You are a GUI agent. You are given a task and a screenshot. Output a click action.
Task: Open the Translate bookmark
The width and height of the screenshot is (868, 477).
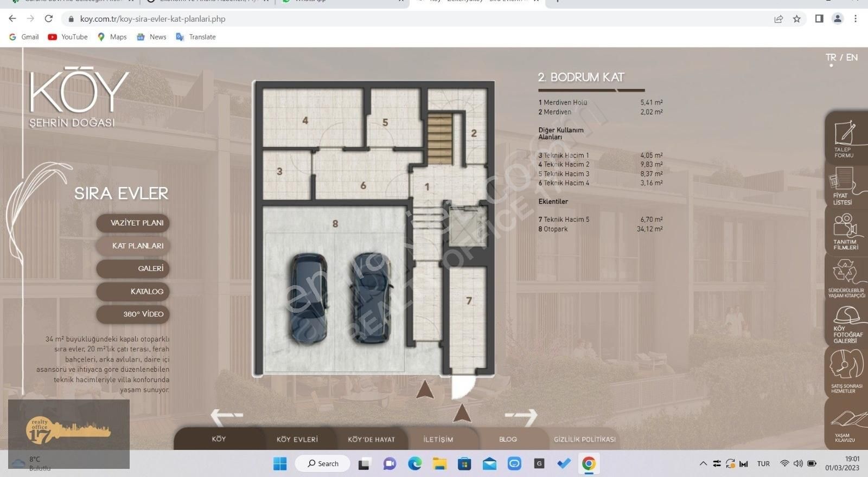pos(196,37)
